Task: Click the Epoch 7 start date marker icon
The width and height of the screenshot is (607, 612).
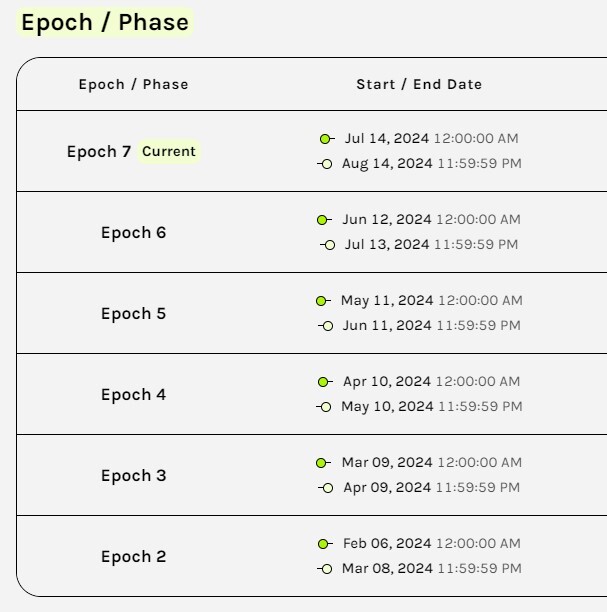Action: [x=327, y=139]
